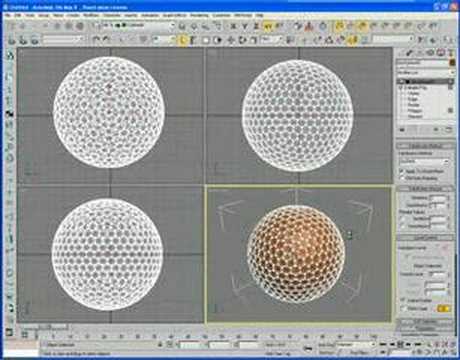Switch to the Create command panel tab

pyautogui.click(x=400, y=52)
